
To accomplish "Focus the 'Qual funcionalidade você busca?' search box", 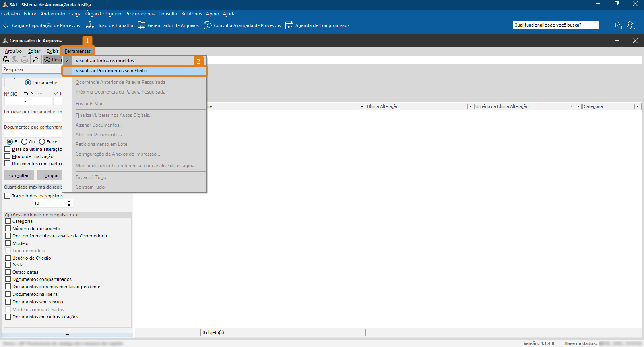I will 556,25.
